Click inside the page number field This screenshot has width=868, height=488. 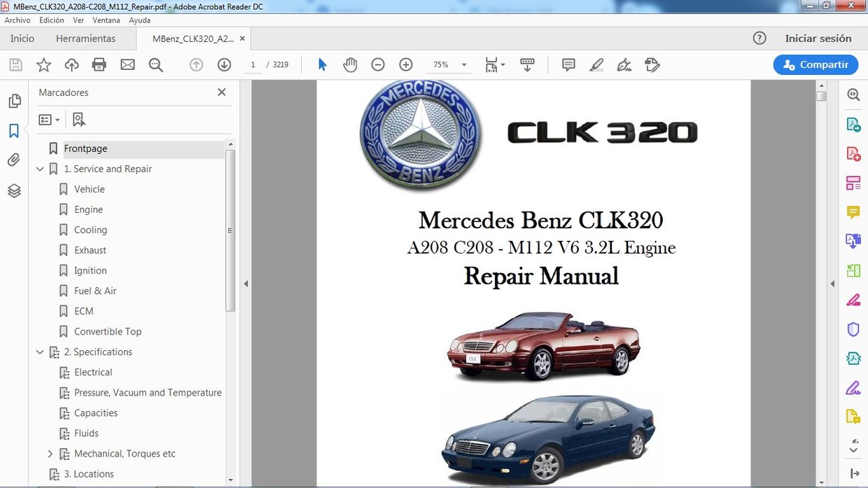point(253,64)
